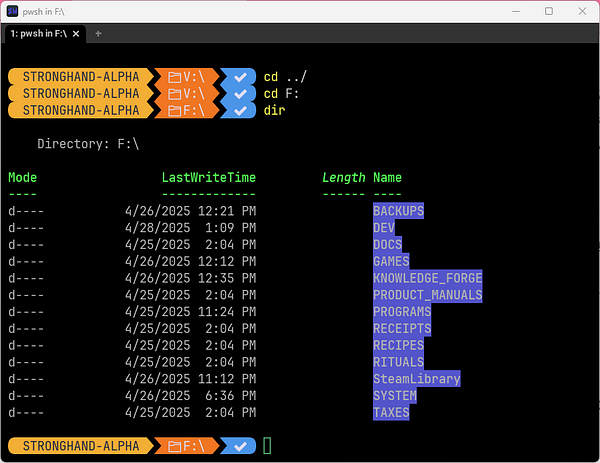Image resolution: width=600 pixels, height=463 pixels.
Task: Click the checkmark badge beside the 'dir' command
Action: coord(238,110)
